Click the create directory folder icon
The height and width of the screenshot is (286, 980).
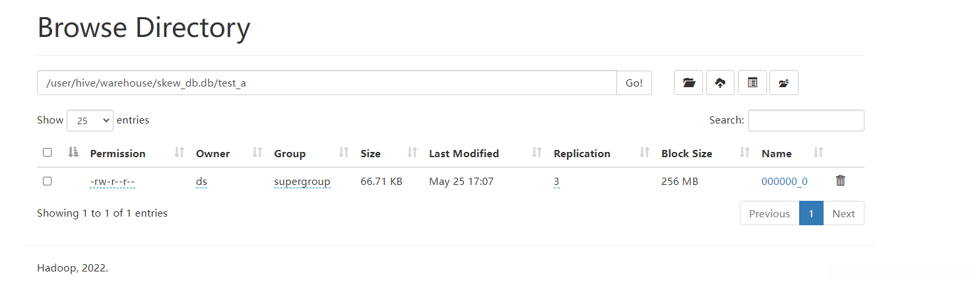click(x=689, y=83)
